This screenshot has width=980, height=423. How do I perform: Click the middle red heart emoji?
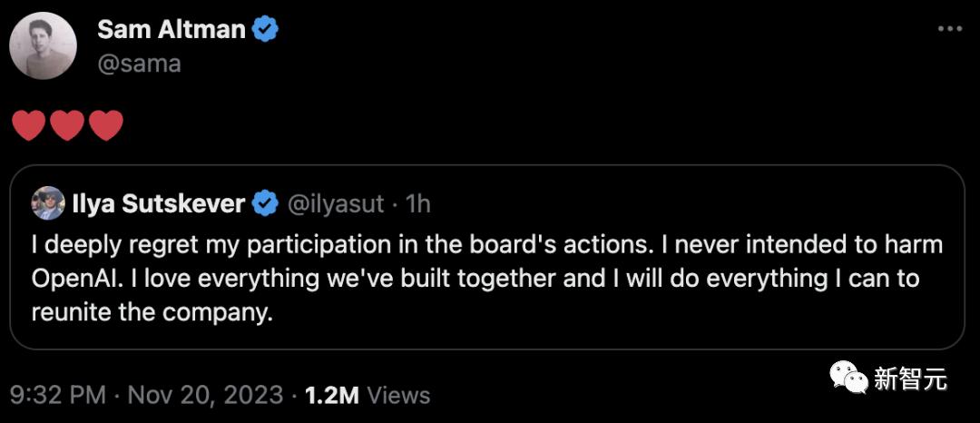(67, 125)
